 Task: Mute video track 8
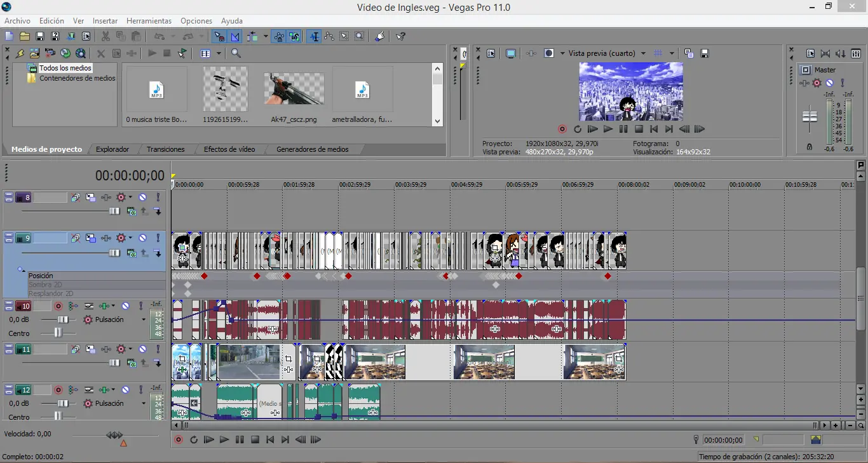[x=143, y=198]
